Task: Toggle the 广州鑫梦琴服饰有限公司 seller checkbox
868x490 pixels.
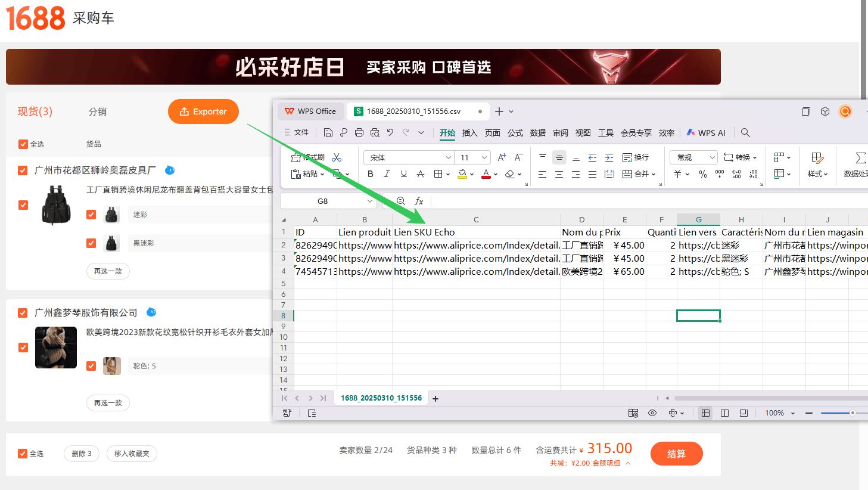Action: [23, 313]
